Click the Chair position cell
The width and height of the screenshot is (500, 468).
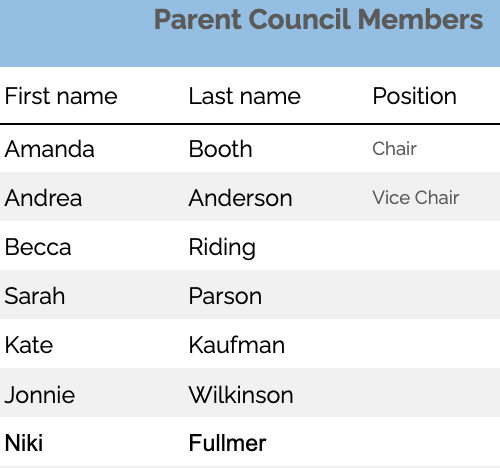pos(394,149)
